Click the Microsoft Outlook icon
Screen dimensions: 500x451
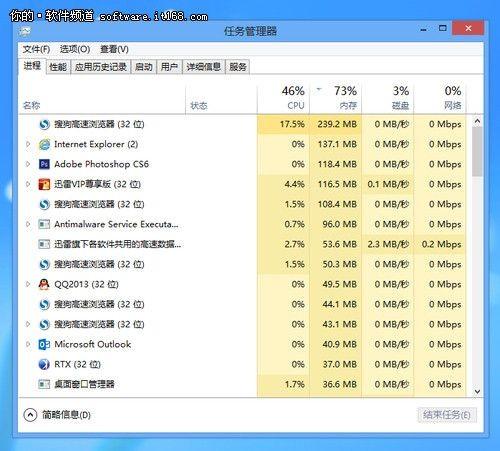pos(44,344)
